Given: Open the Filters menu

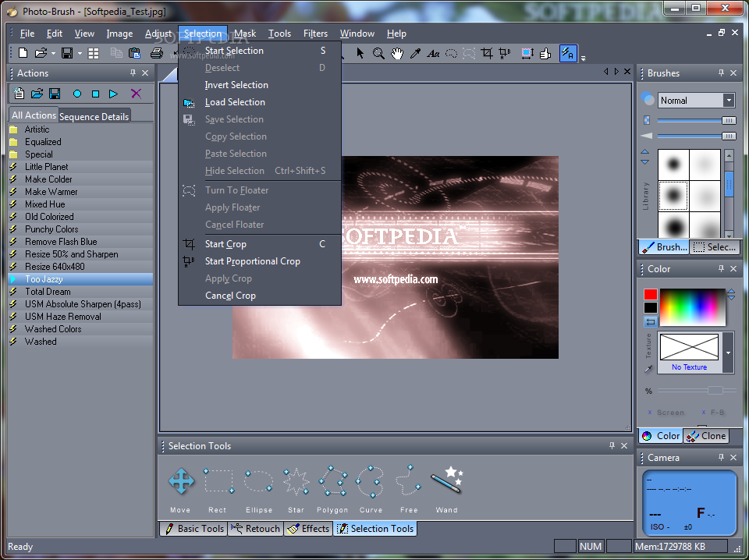Looking at the screenshot, I should coord(315,34).
